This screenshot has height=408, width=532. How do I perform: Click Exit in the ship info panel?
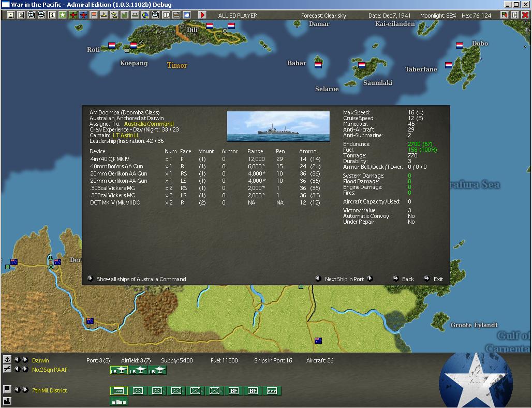(438, 279)
